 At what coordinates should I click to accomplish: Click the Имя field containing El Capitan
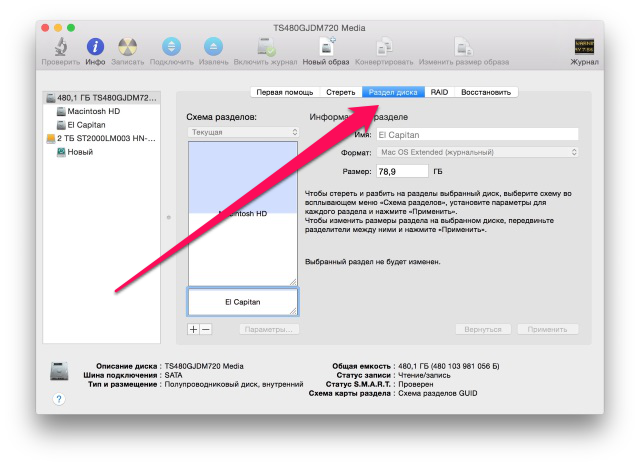point(477,135)
